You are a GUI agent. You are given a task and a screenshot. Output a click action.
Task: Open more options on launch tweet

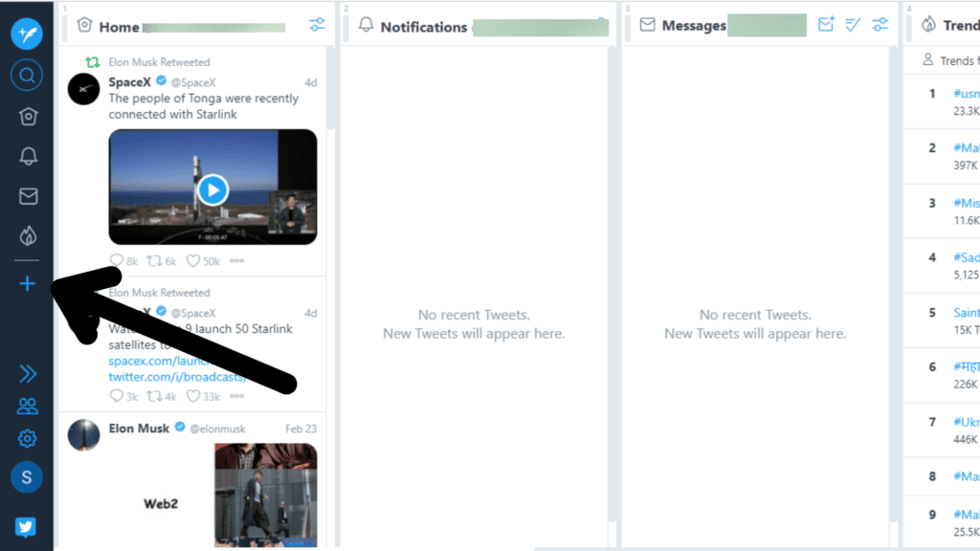[236, 396]
